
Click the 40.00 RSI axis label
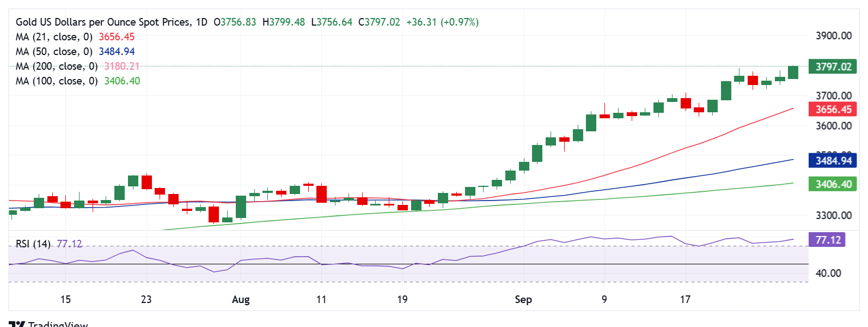(828, 273)
